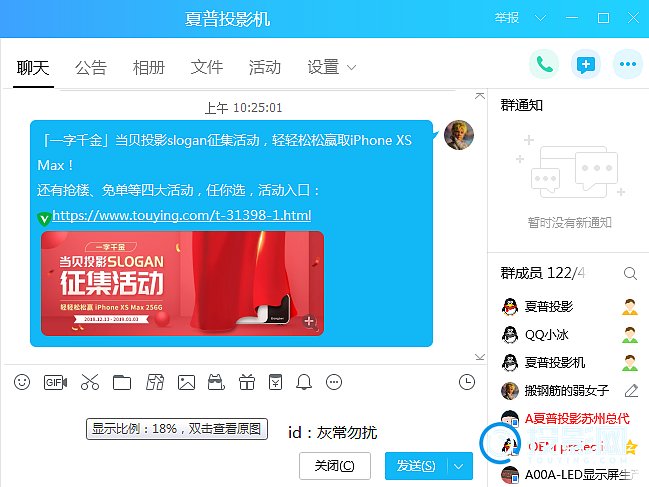The height and width of the screenshot is (487, 649).
Task: Open the GIF video icon
Action: (x=55, y=382)
